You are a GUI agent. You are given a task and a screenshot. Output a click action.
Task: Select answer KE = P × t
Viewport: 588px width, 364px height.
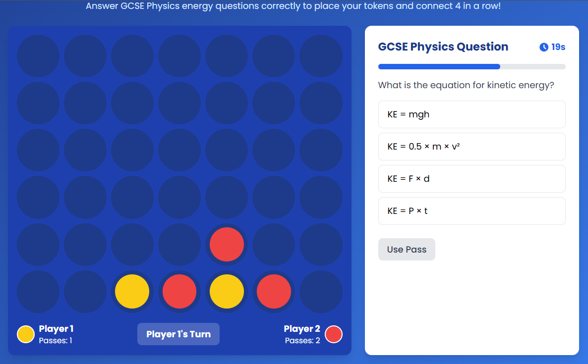(472, 211)
